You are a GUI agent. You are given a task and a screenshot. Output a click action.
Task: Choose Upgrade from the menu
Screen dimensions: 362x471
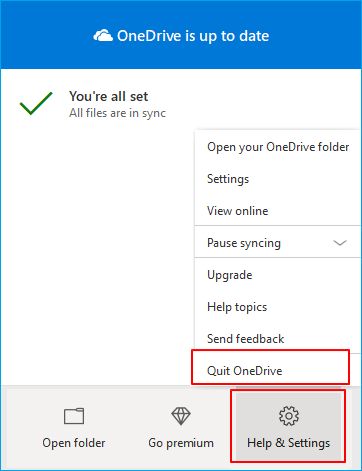tap(278, 275)
